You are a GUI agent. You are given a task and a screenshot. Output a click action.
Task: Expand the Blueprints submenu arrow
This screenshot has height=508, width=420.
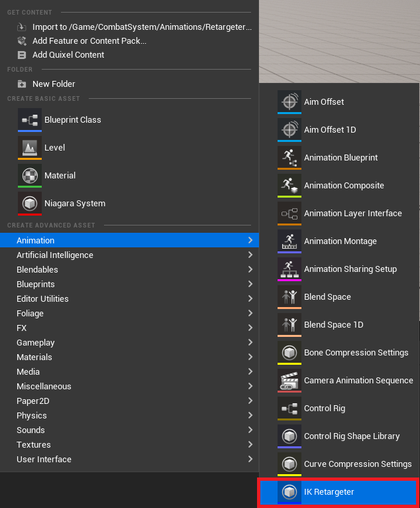(250, 284)
